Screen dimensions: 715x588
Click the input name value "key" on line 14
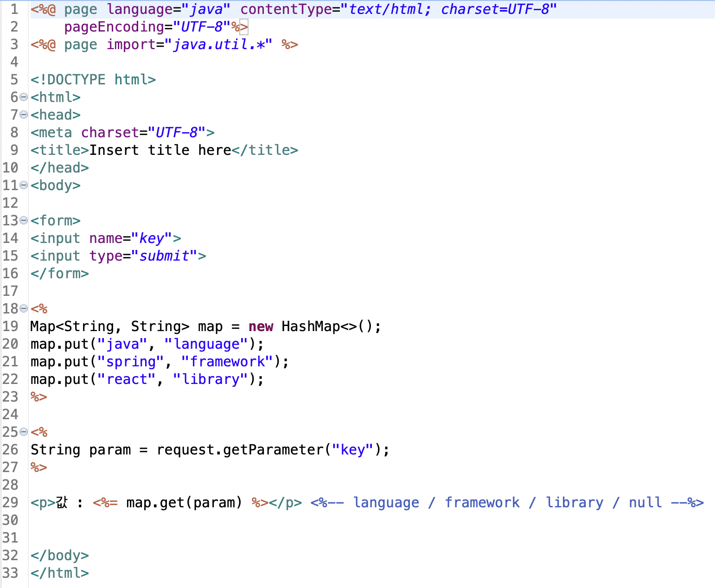coord(152,238)
